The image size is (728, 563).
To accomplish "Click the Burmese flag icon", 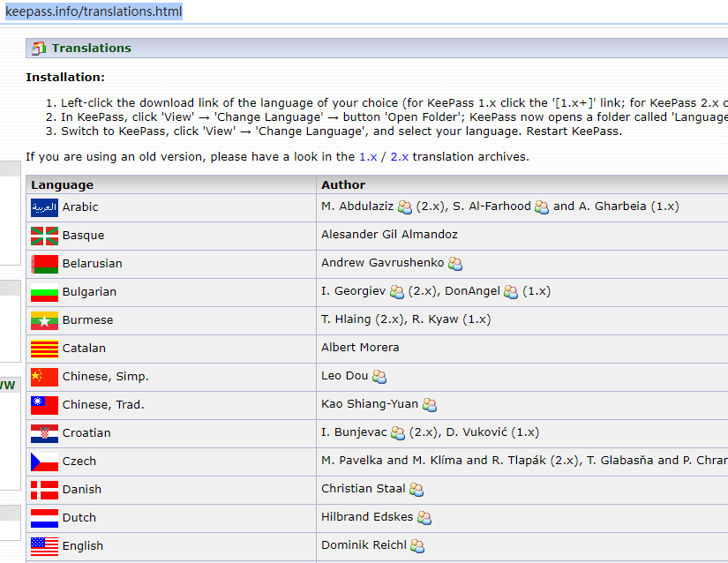I will tap(45, 320).
